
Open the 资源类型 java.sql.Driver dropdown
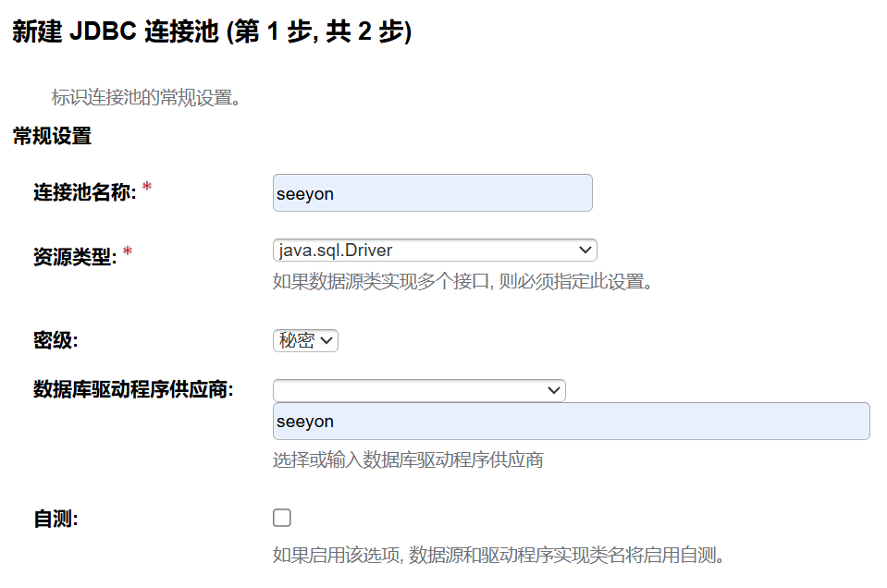point(435,250)
